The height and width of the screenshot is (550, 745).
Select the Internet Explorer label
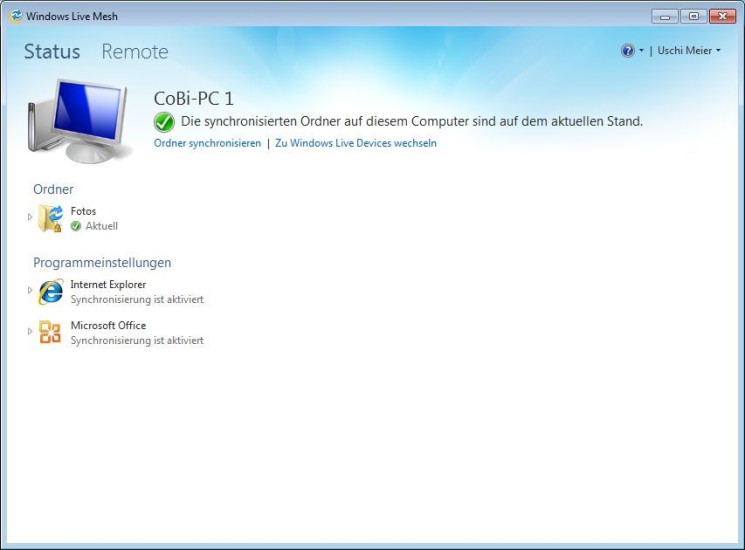coord(108,284)
